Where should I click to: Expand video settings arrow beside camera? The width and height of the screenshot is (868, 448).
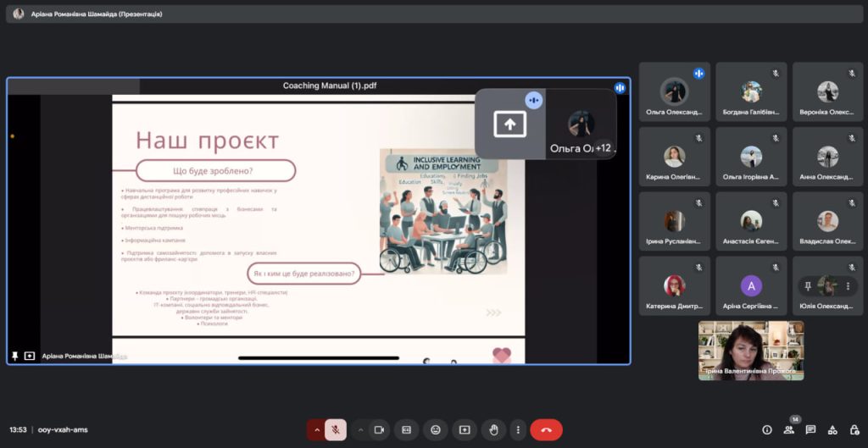tap(360, 430)
